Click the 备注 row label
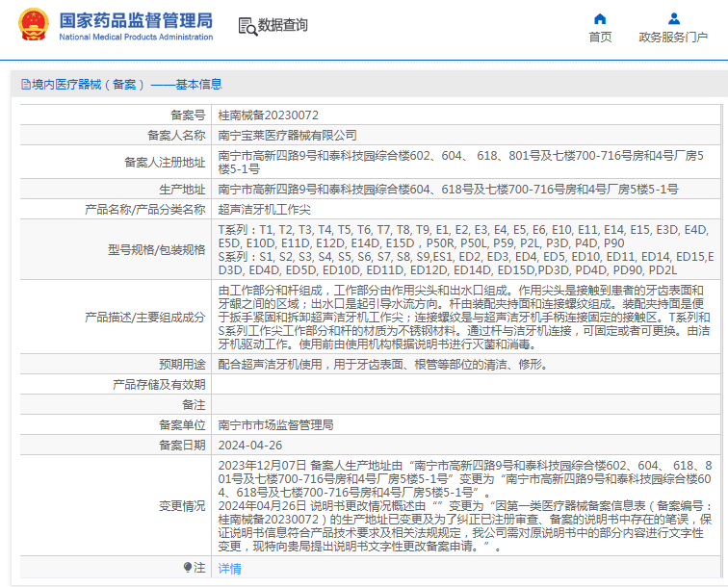728x587 pixels. [194, 405]
